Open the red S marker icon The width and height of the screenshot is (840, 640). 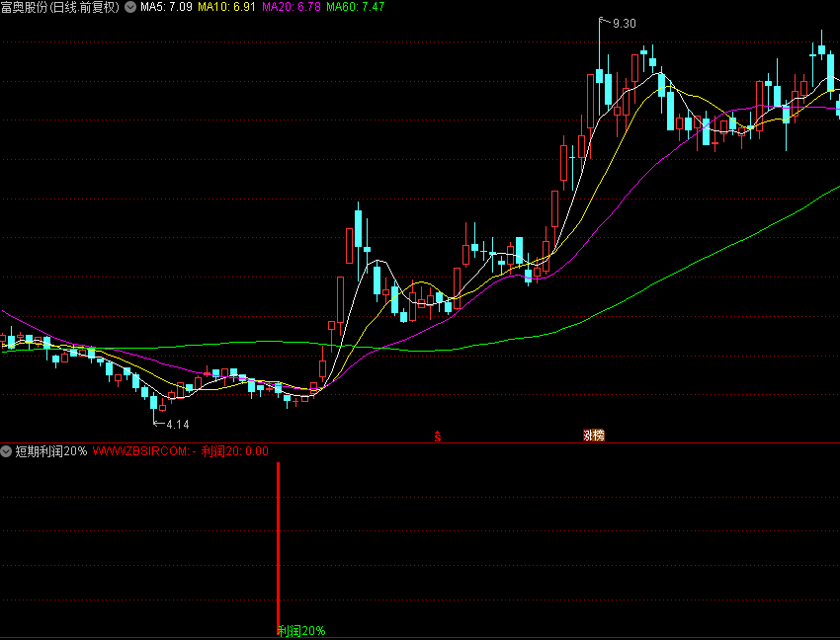click(x=438, y=437)
